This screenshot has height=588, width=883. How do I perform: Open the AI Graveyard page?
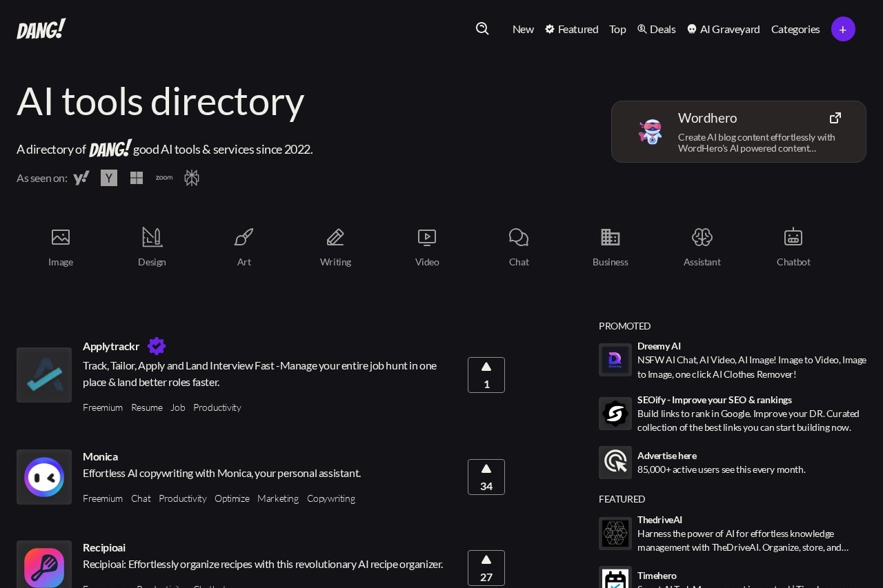coord(723,29)
